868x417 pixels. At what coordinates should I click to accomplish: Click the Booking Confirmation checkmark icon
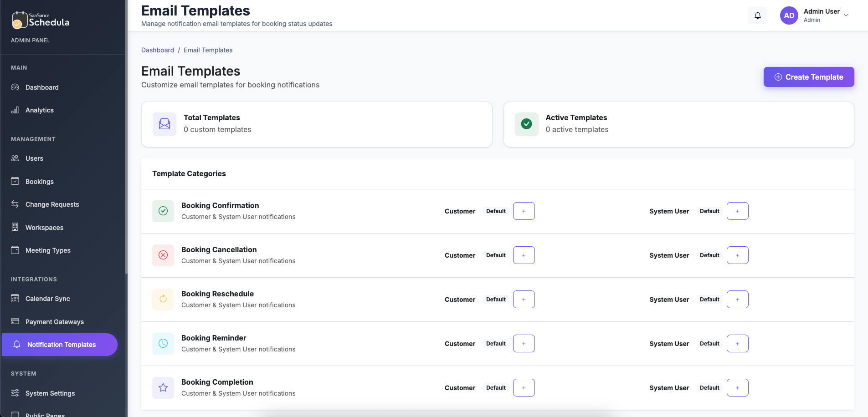tap(163, 211)
